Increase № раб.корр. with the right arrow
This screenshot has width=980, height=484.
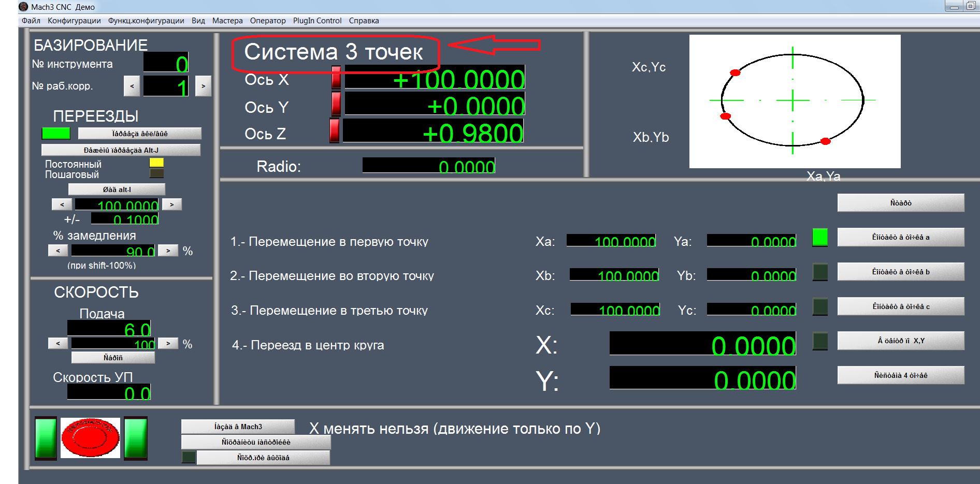(x=203, y=86)
